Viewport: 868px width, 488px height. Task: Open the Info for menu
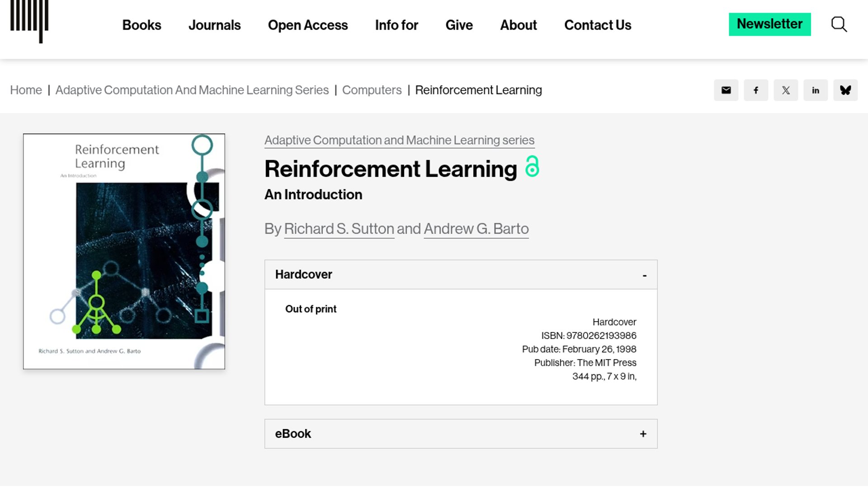(396, 25)
